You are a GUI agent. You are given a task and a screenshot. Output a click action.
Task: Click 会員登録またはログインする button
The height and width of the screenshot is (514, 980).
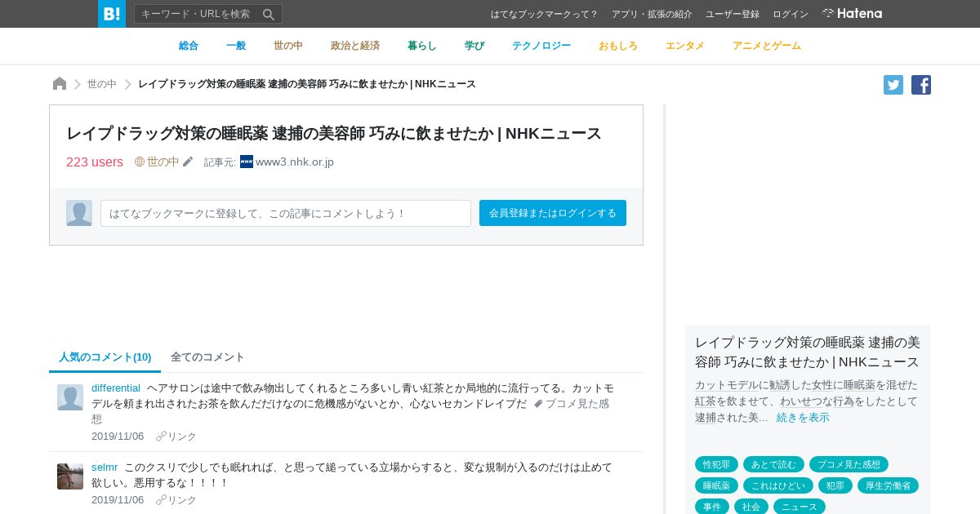coord(553,213)
